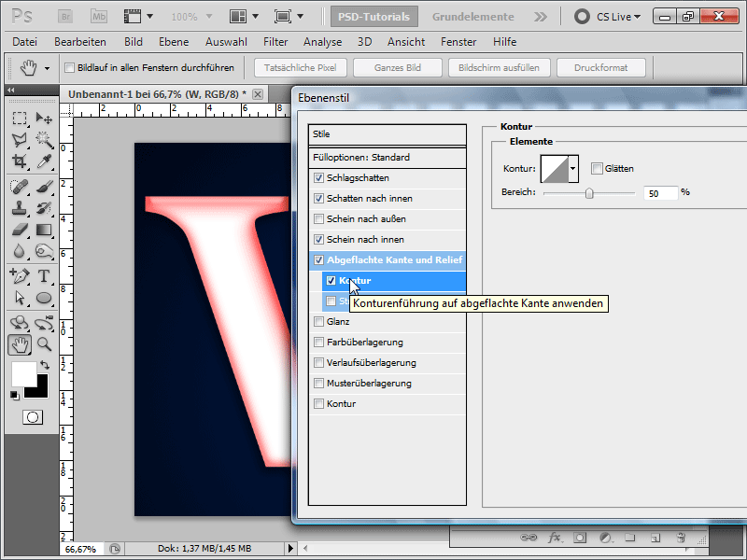Screen dimensions: 747x560
Task: Open status bar info flyout arrow
Action: click(x=290, y=549)
